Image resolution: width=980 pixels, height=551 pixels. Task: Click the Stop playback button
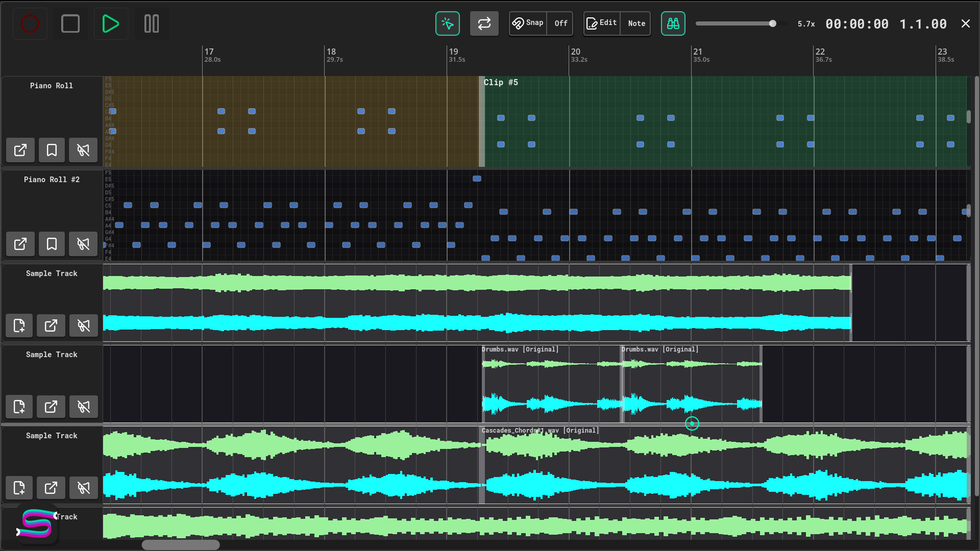[70, 23]
